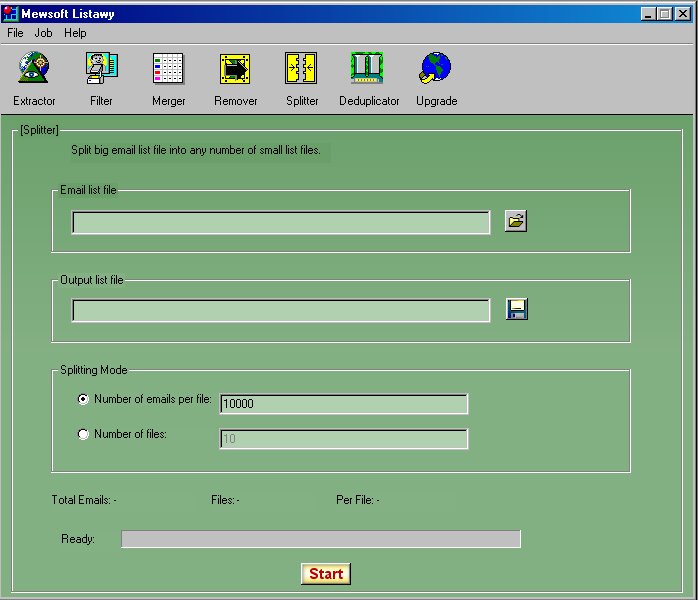This screenshot has height=600, width=698.
Task: Edit the emails per file value 10000
Action: click(x=344, y=404)
